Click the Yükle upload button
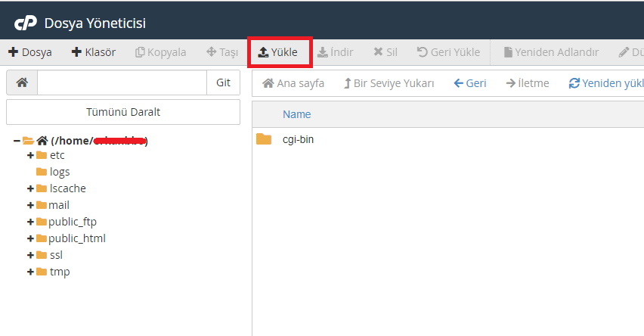644x336 pixels. (x=278, y=52)
